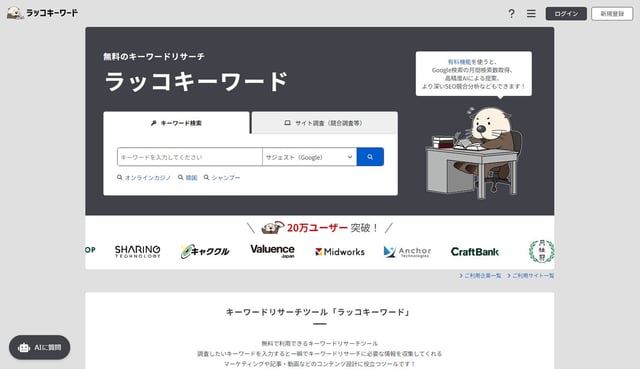Click the Valuence Japan logo
The height and width of the screenshot is (369, 640).
(x=272, y=251)
